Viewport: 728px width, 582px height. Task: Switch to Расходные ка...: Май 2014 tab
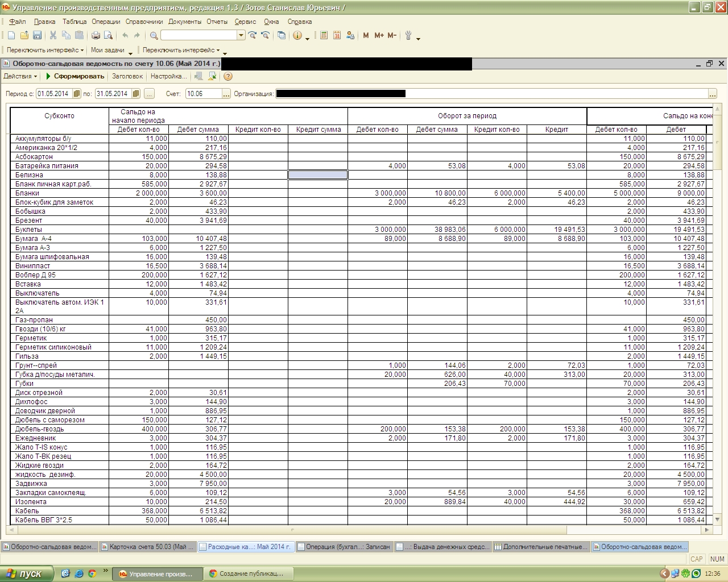(246, 547)
